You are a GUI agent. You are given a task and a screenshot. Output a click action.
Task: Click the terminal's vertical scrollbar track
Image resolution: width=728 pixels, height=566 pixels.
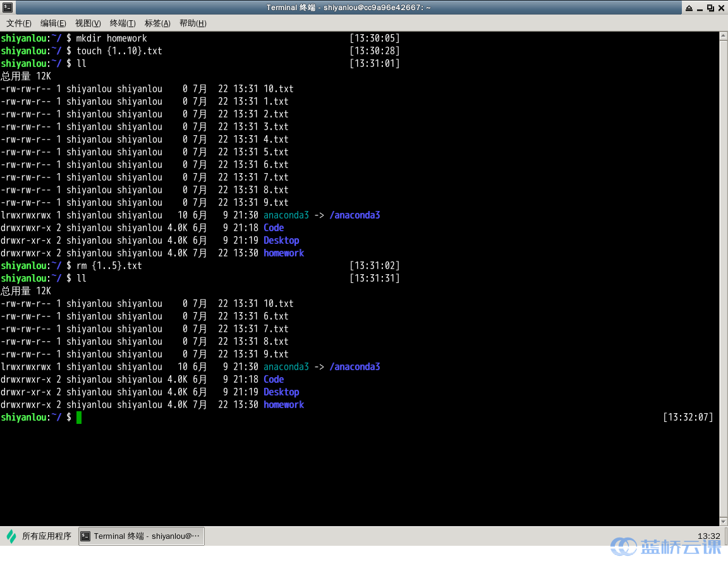point(723,278)
